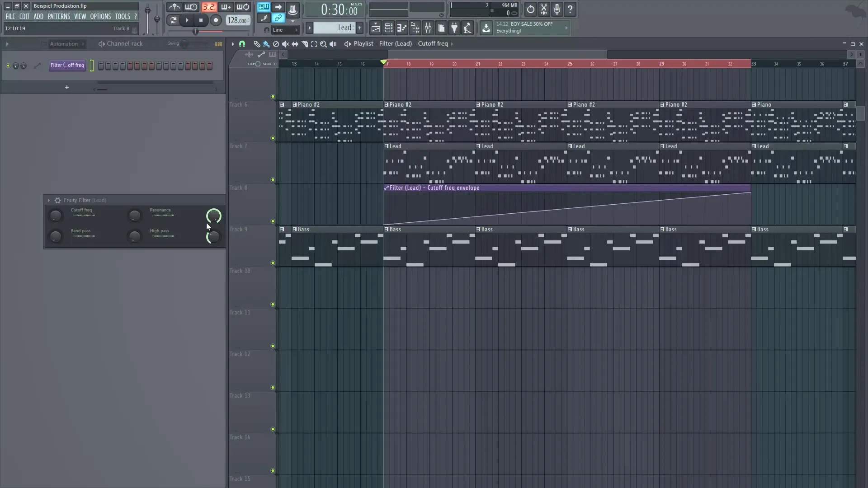
Task: Click the tempo tapper icon
Action: (x=467, y=28)
